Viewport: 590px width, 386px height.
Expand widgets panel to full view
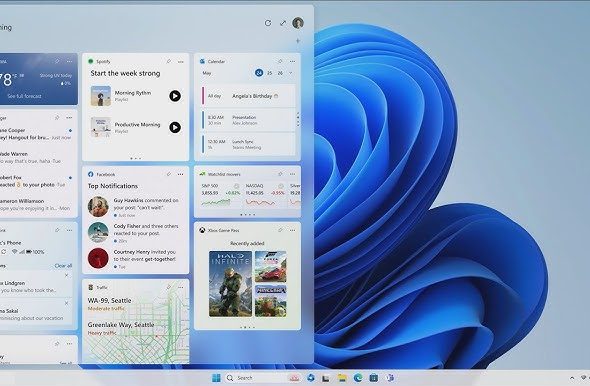click(283, 23)
